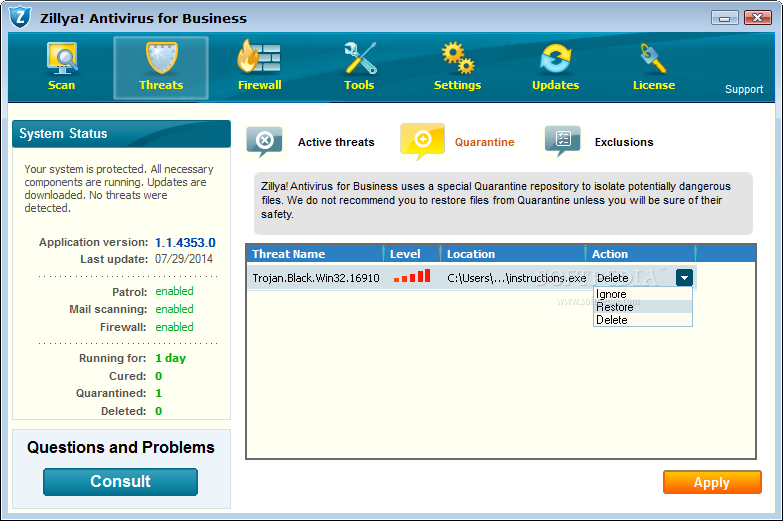Screen dimensions: 783x521
Task: Click the Action column header
Action: pos(641,254)
